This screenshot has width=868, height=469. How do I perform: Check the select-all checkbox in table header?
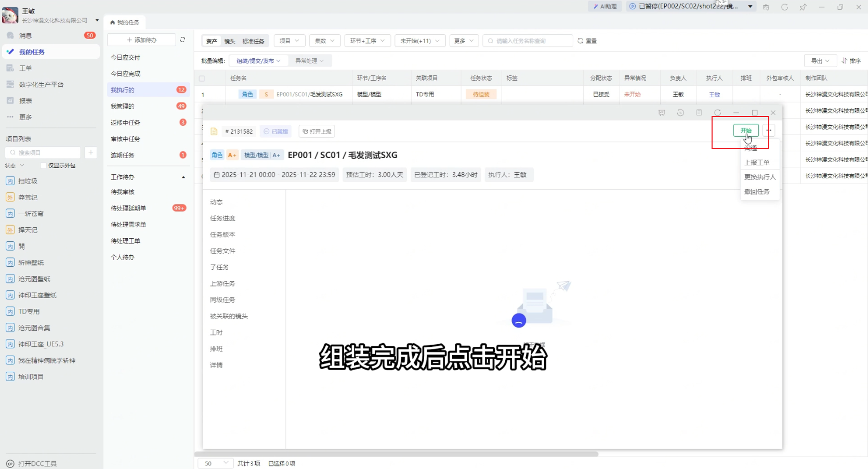[x=202, y=79]
